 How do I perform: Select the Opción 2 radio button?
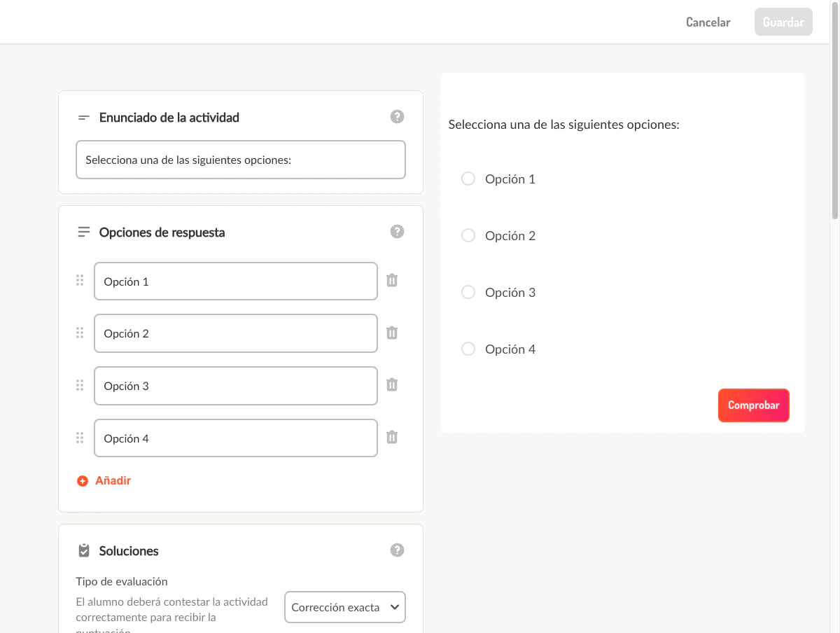coord(468,235)
